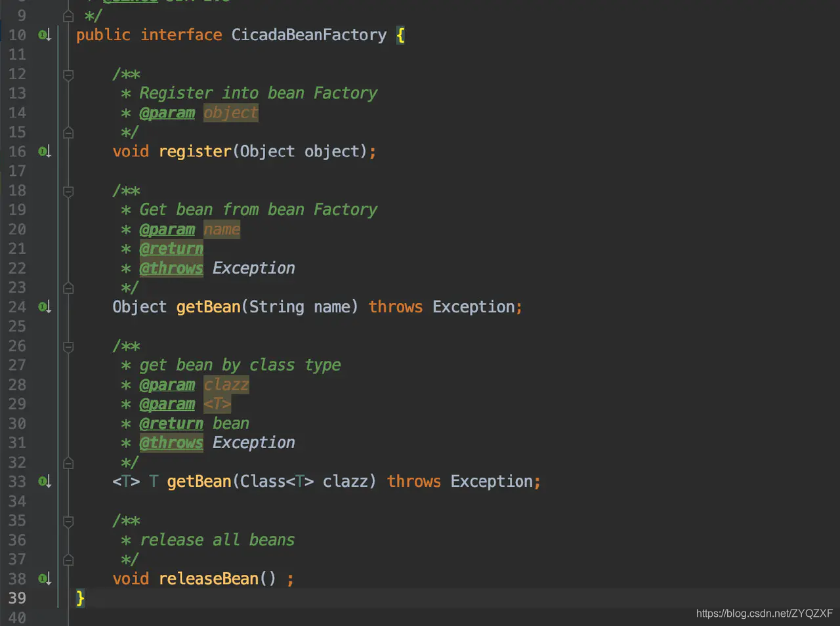Click the 'Object object' parameter in register

coord(299,152)
